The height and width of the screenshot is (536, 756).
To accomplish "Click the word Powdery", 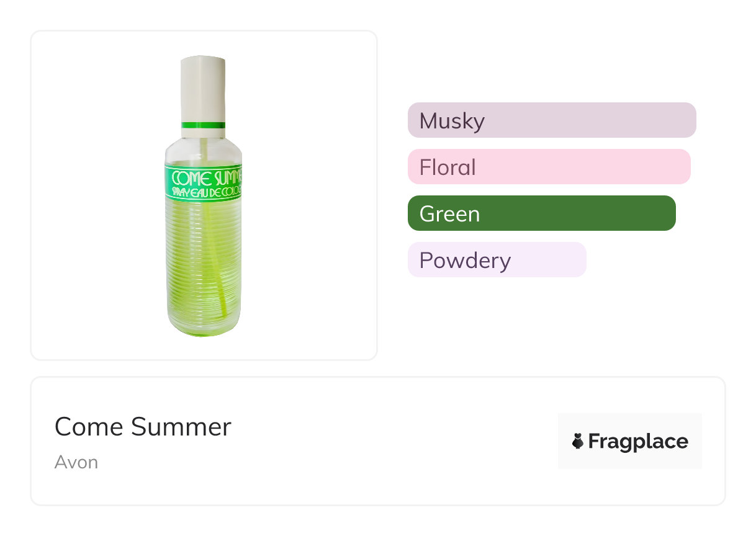I will 464,260.
